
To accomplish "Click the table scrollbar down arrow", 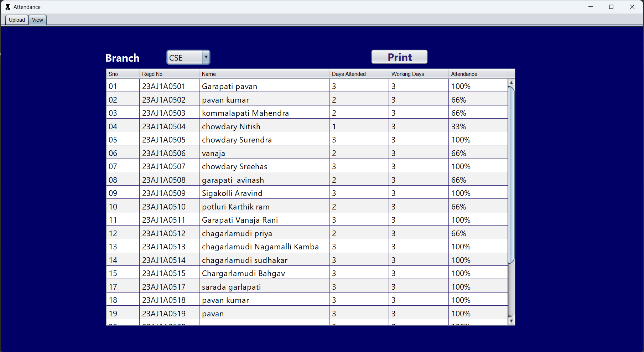I will pyautogui.click(x=511, y=321).
